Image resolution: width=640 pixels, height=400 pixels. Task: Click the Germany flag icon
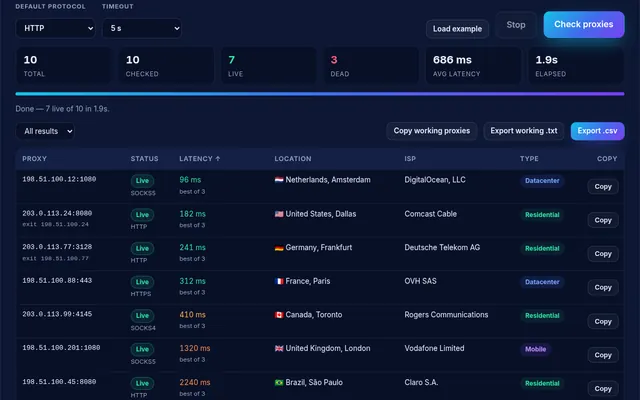(x=279, y=248)
